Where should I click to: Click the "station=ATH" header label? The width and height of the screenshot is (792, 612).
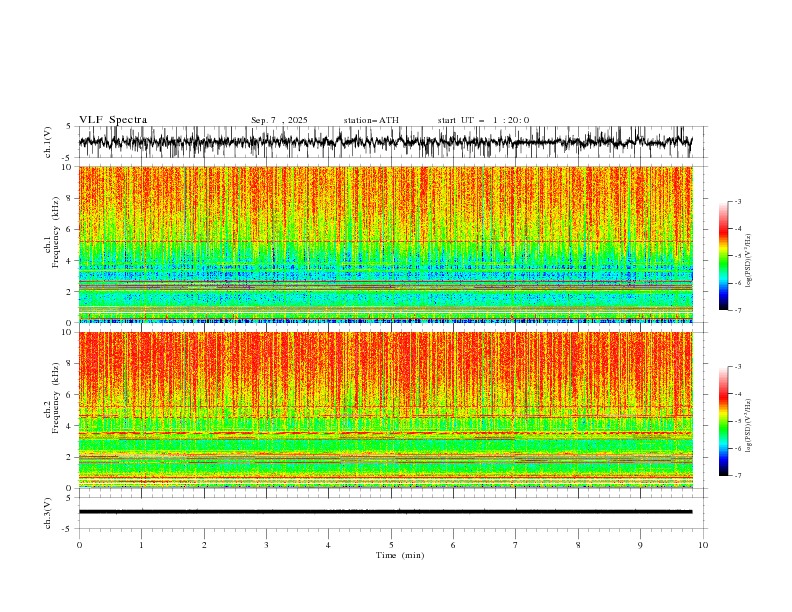pos(371,120)
